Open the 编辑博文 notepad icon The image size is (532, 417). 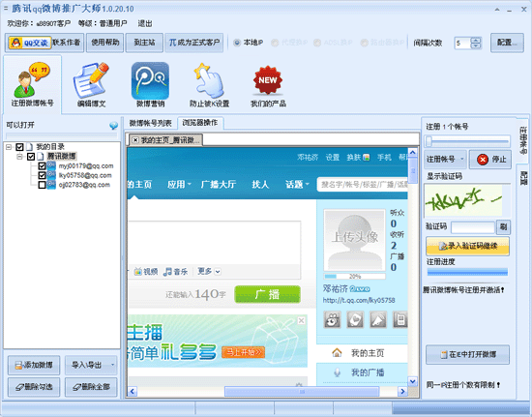pyautogui.click(x=91, y=85)
